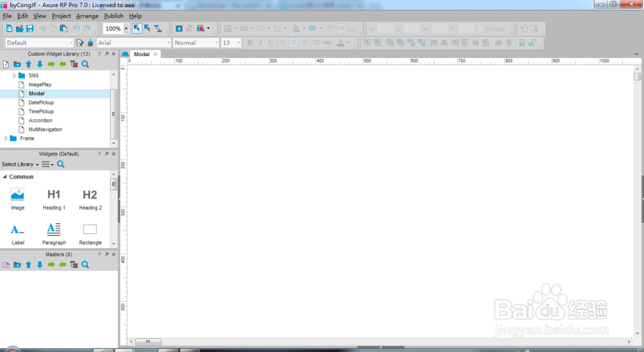644x352 pixels.
Task: Toggle left text alignment
Action: pyautogui.click(x=283, y=43)
